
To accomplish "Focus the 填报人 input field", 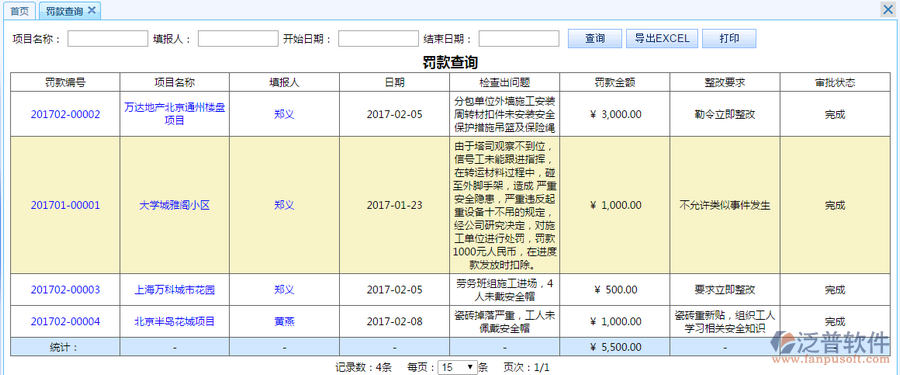I will (238, 38).
